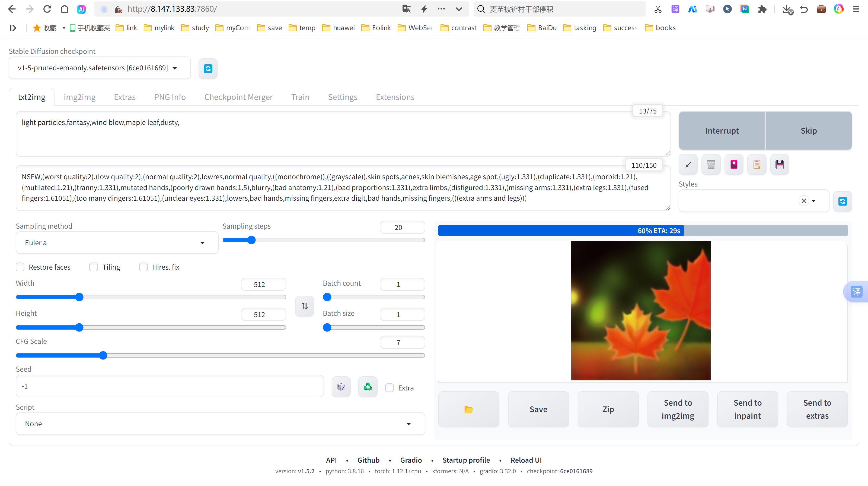Screen dimensions: 868x486
Task: Click the clipboard apply styles icon
Action: (x=757, y=165)
